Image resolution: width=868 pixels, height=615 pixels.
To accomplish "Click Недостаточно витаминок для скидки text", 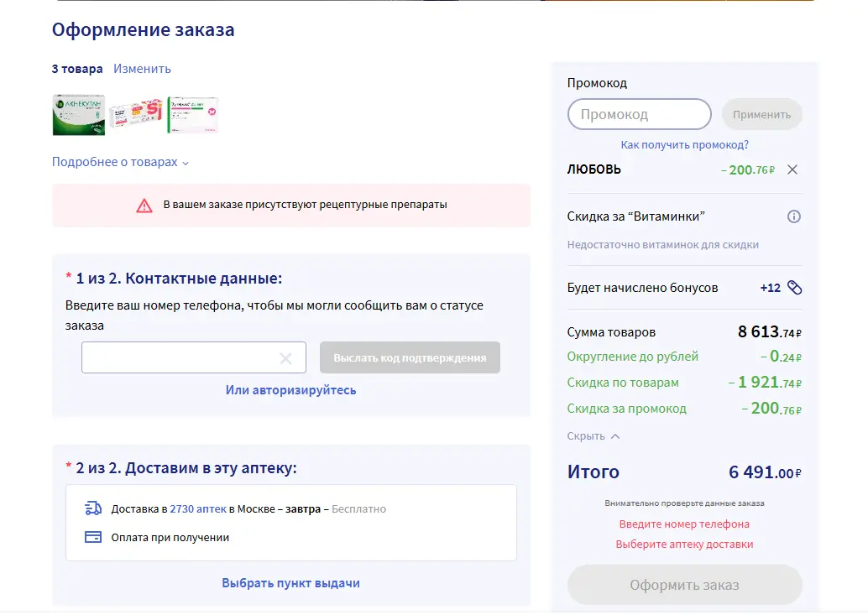I will click(x=662, y=244).
